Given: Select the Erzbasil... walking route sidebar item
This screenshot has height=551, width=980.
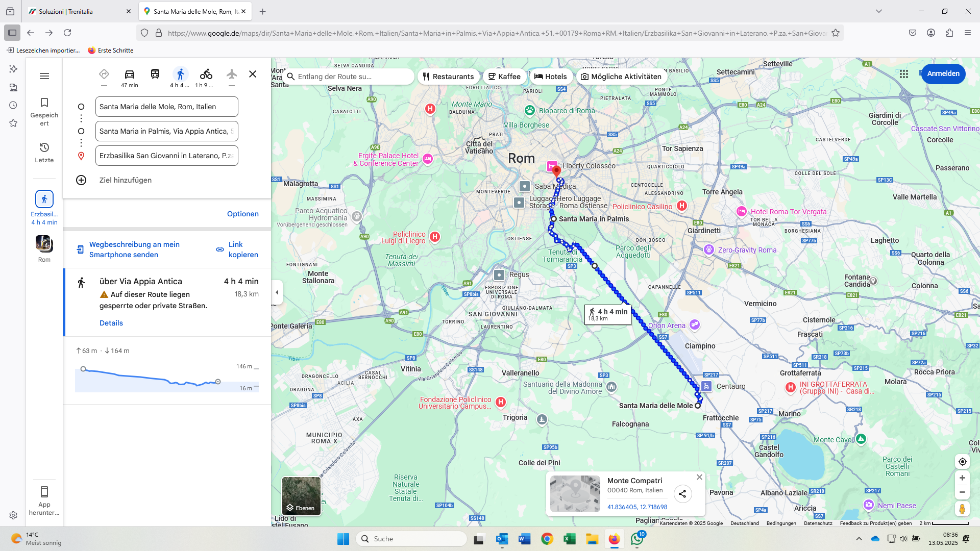Looking at the screenshot, I should (44, 208).
